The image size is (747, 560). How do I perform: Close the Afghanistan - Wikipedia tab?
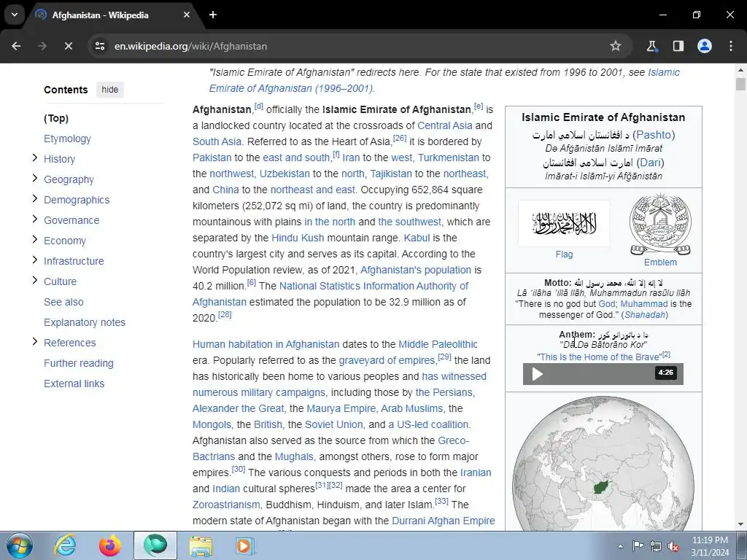(187, 15)
